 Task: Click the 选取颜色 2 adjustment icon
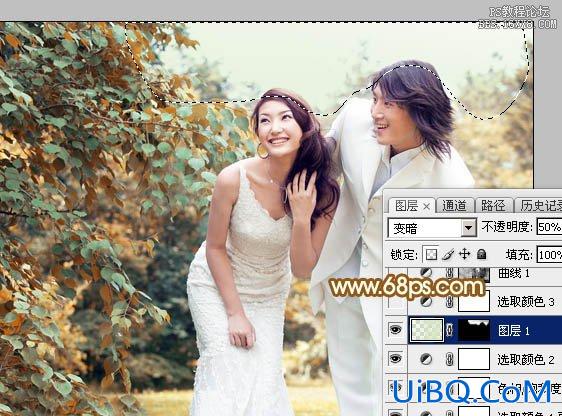(426, 359)
